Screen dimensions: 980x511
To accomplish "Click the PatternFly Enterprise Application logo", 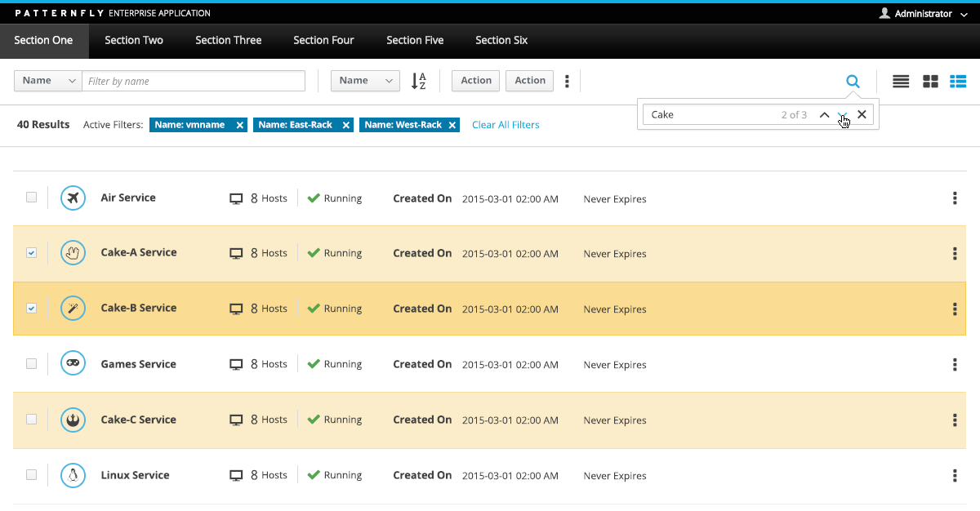I will tap(113, 14).
